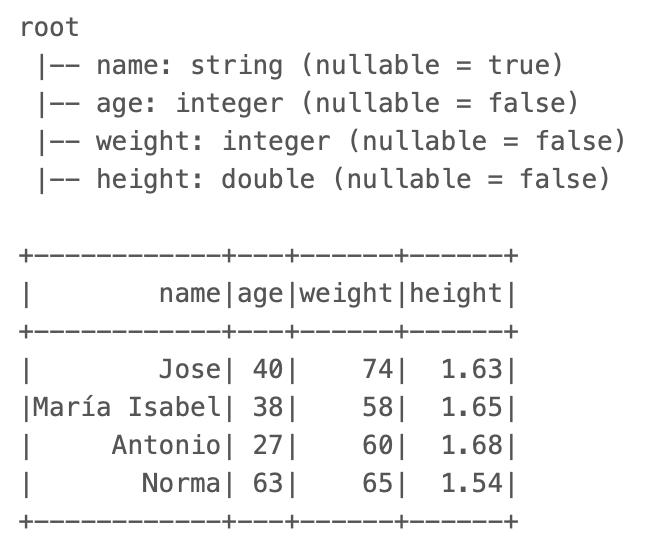Click Jose's age value 40
664x558 pixels.
click(x=267, y=369)
